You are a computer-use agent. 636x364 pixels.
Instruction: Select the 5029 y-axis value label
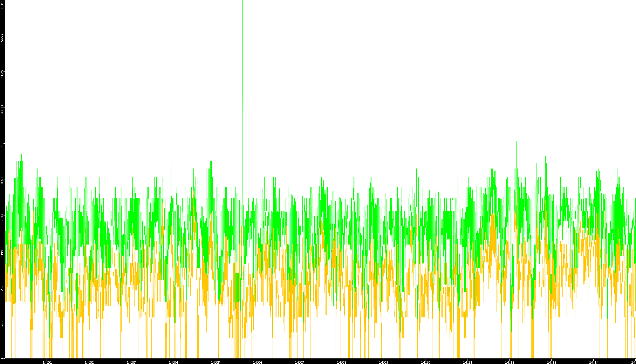click(x=2, y=74)
